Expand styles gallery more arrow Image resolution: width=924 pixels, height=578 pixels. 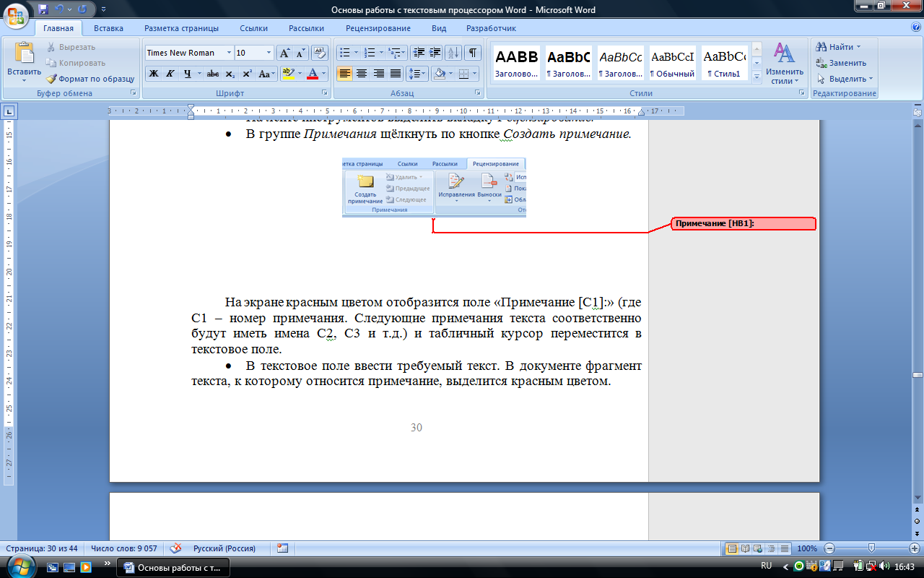[757, 77]
